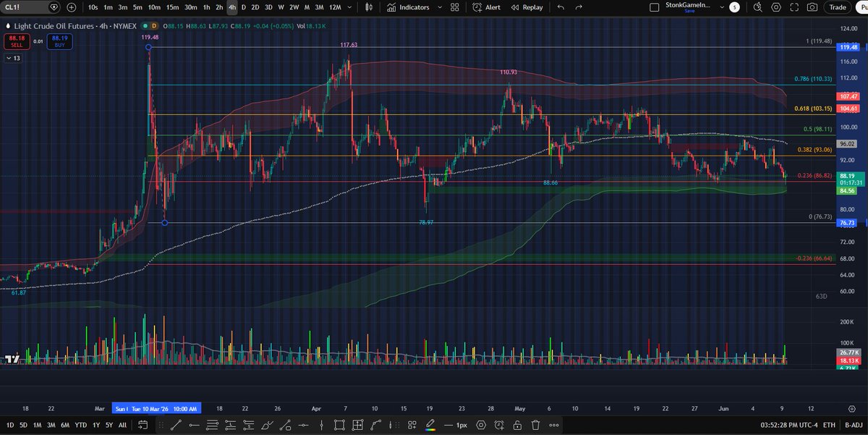Expand the collapsed 13 indicators legend
Image resolution: width=868 pixels, height=435 pixels.
pos(14,58)
